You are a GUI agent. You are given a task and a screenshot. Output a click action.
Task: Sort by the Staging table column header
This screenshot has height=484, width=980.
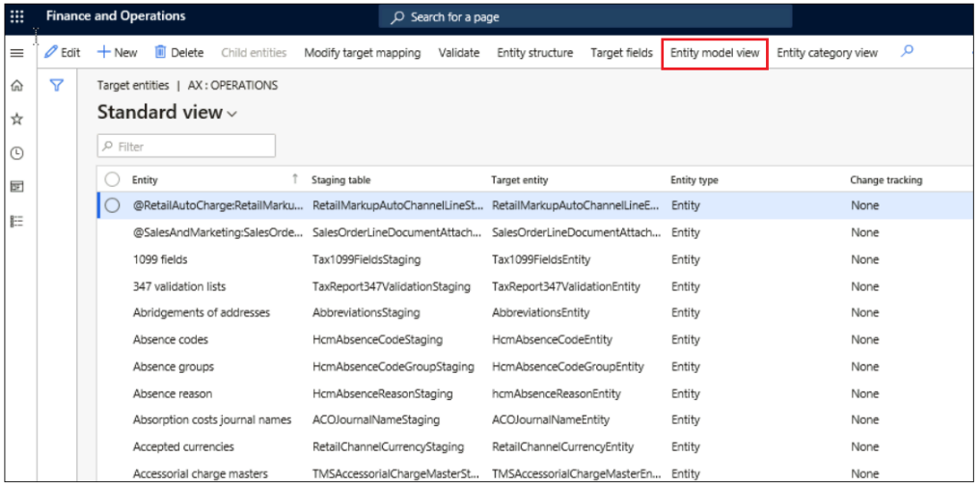pyautogui.click(x=340, y=180)
